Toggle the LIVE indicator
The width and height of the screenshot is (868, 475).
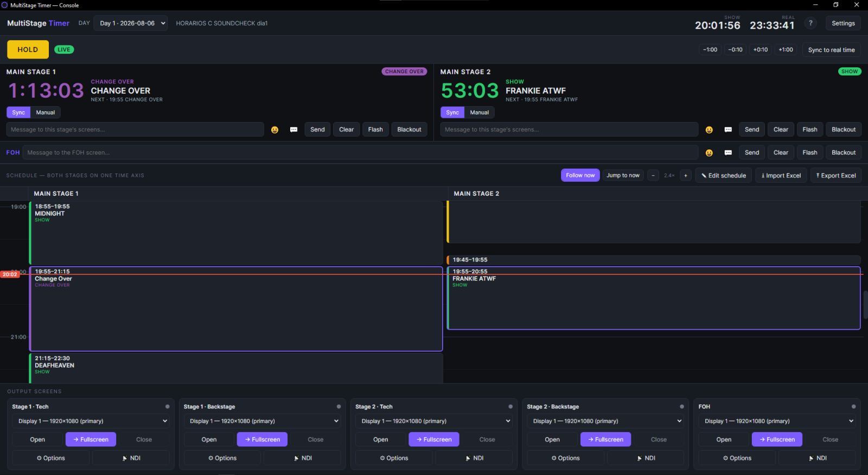tap(64, 49)
